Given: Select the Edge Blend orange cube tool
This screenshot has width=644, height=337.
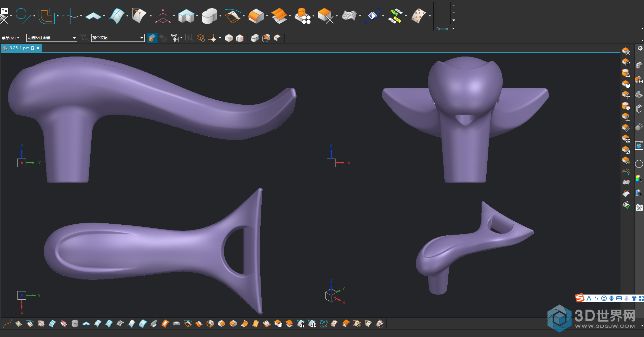Looking at the screenshot, I should 256,16.
